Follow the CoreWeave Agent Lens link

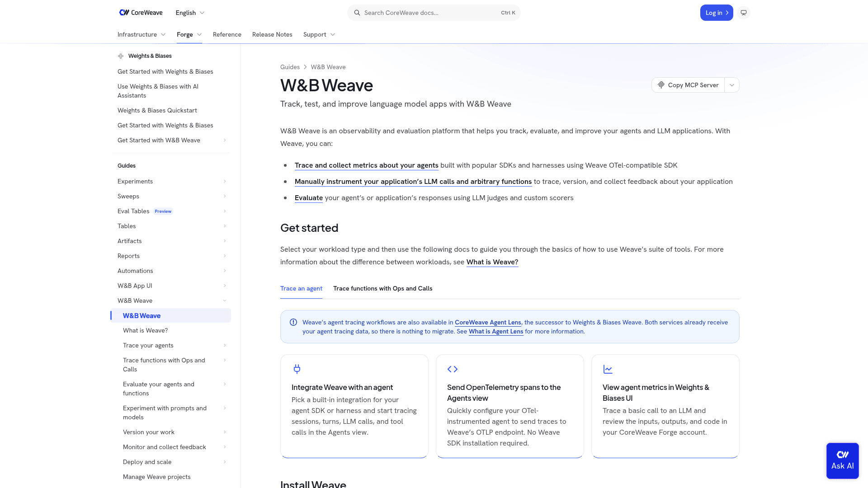pos(488,322)
